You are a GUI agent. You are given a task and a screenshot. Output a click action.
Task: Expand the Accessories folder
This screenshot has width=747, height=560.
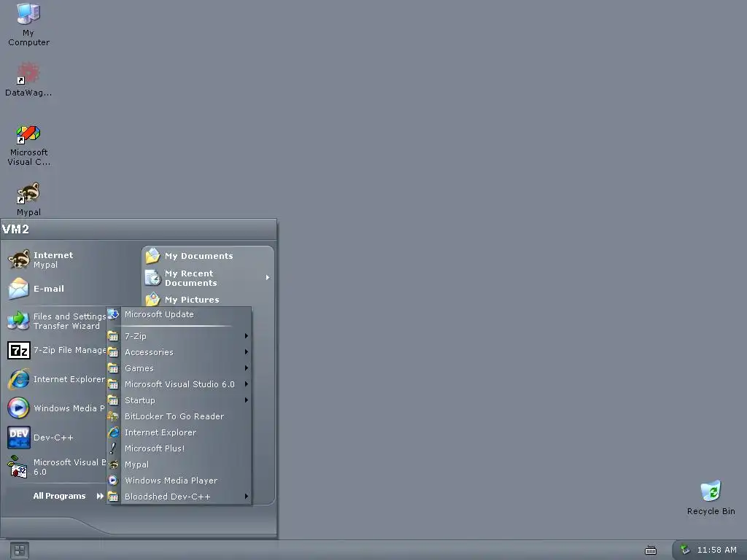(x=179, y=352)
